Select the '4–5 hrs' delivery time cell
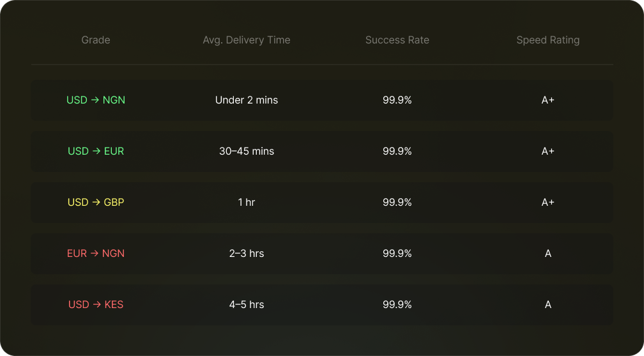The height and width of the screenshot is (356, 644). [247, 304]
